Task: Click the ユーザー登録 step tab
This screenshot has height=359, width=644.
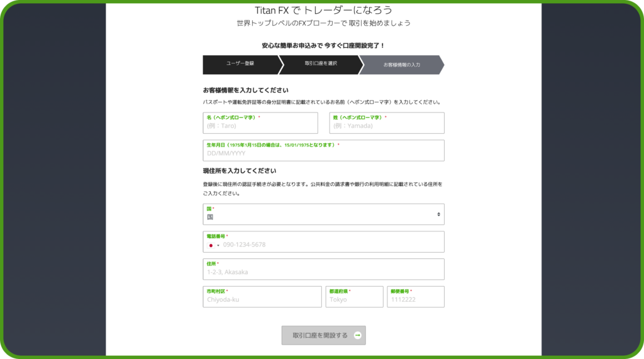Action: (241, 65)
